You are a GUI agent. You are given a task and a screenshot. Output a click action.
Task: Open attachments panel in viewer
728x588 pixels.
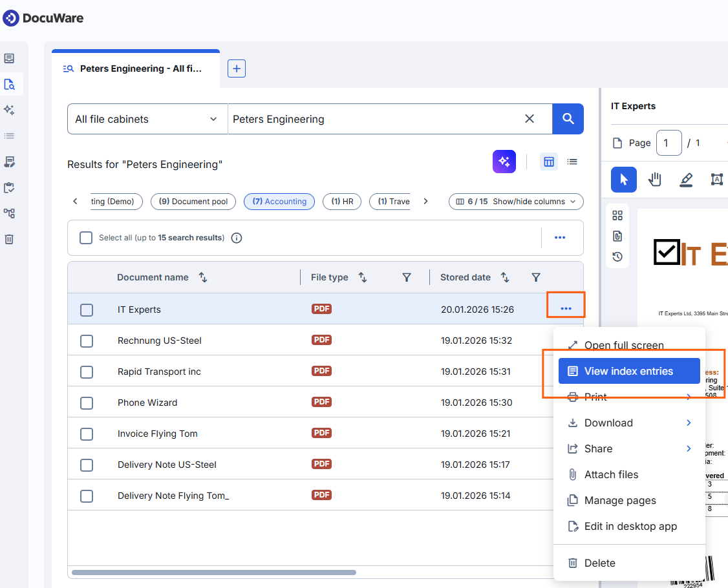click(617, 236)
